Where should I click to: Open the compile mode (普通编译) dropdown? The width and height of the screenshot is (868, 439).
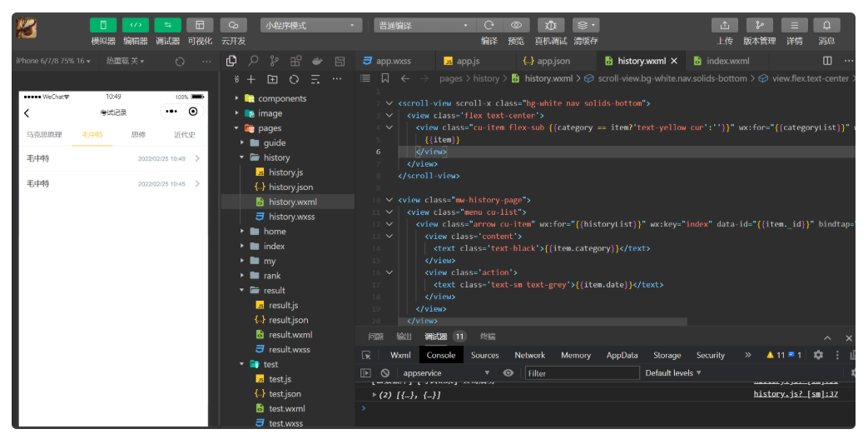point(424,26)
